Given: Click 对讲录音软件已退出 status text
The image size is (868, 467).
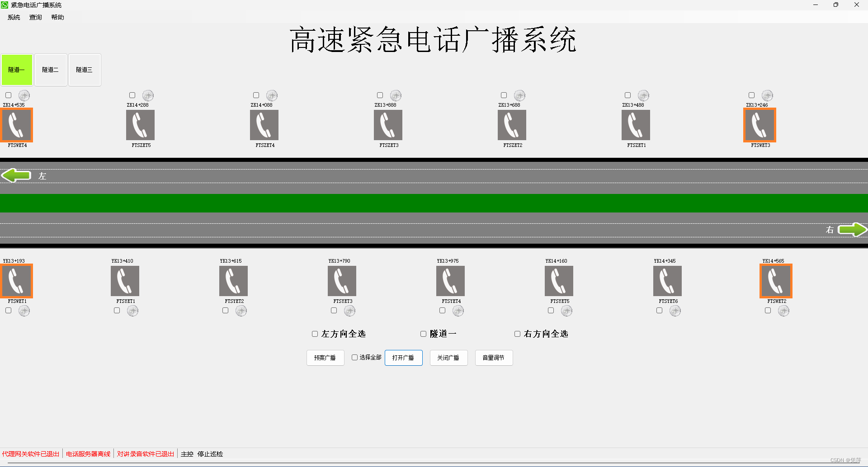Looking at the screenshot, I should click(x=146, y=454).
